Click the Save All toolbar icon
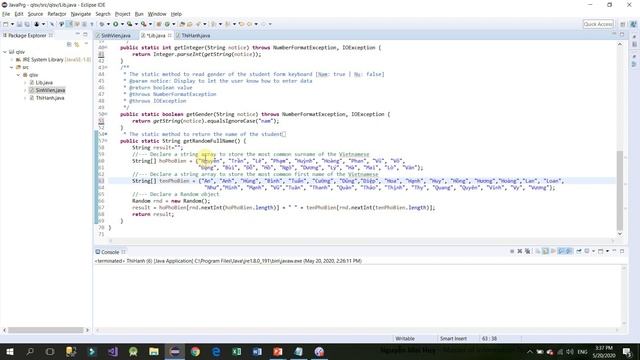Viewport: 640px width, 360px height. (x=27, y=24)
